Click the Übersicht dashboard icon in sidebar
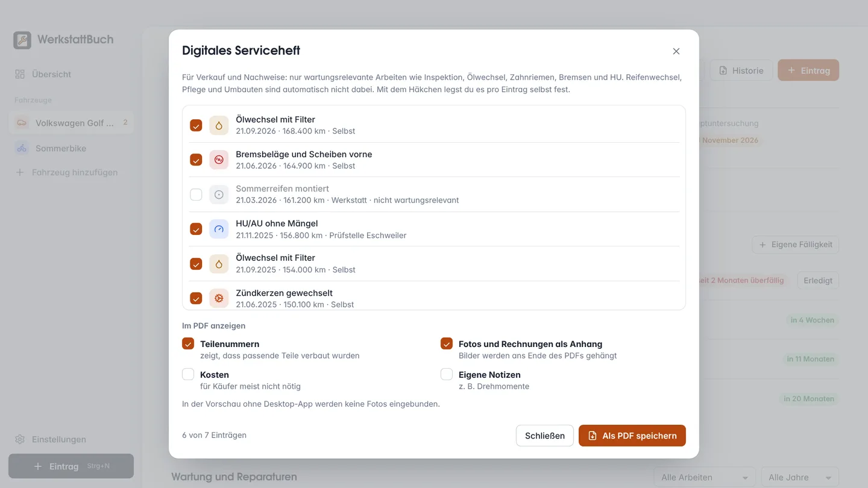 [x=20, y=74]
